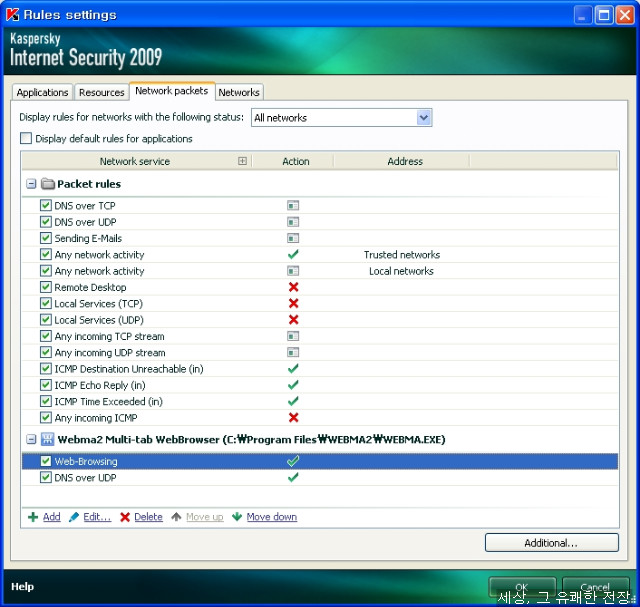Screen dimensions: 640x607
Task: Click the action icon for Any incoming UDP stream
Action: [293, 352]
